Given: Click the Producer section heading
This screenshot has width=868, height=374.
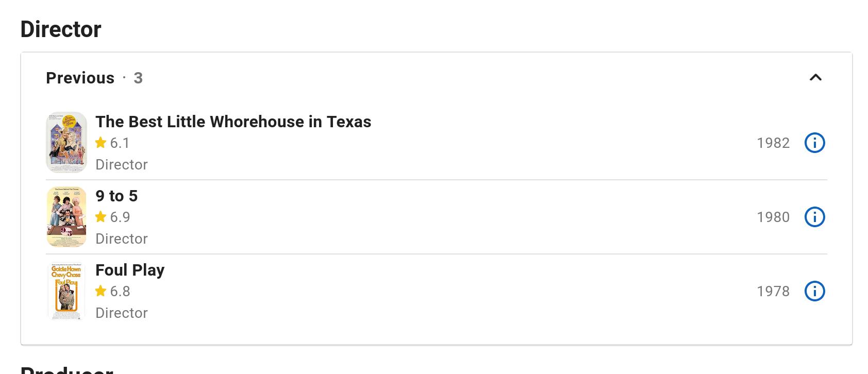Looking at the screenshot, I should tap(67, 370).
